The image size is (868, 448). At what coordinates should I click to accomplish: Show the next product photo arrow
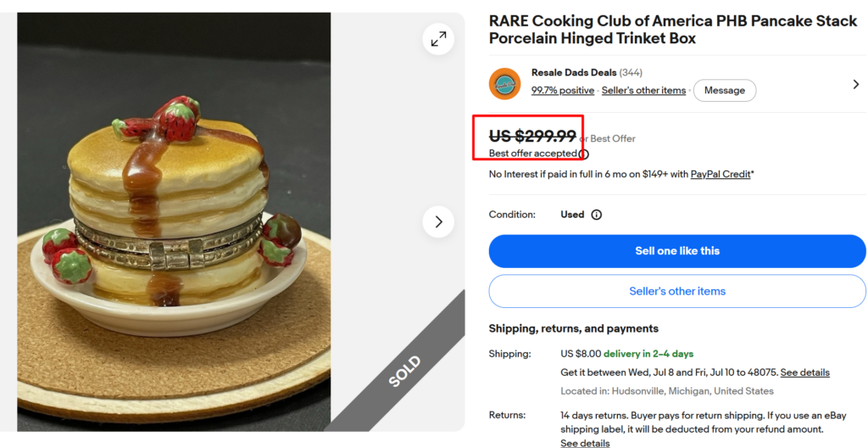[x=438, y=221]
